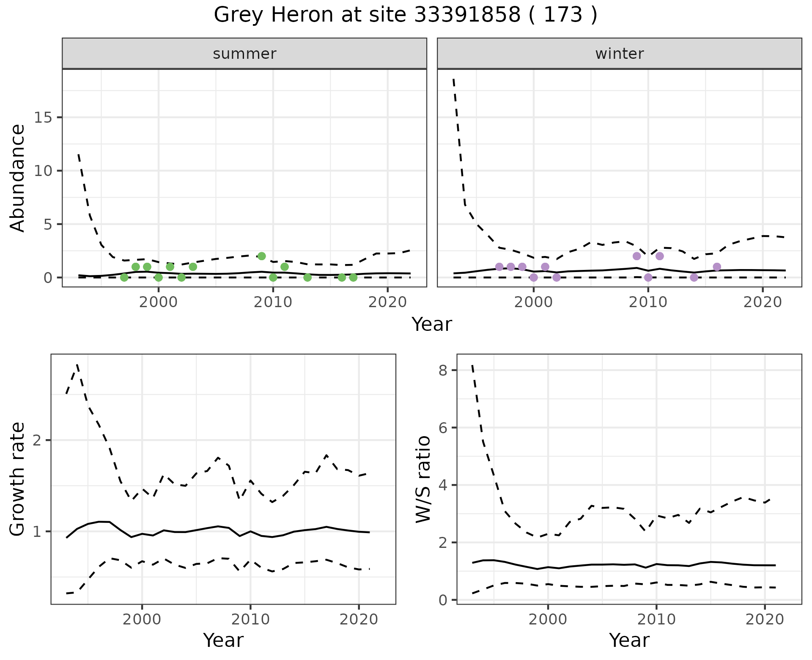Click the leftmost green summer point at zero
The width and height of the screenshot is (812, 660).
tap(124, 277)
